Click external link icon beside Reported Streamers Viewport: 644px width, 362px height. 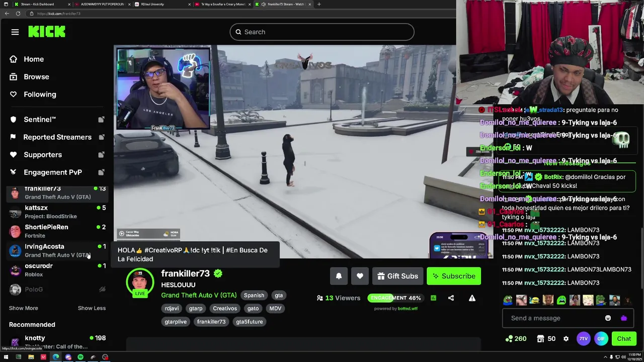[101, 137]
